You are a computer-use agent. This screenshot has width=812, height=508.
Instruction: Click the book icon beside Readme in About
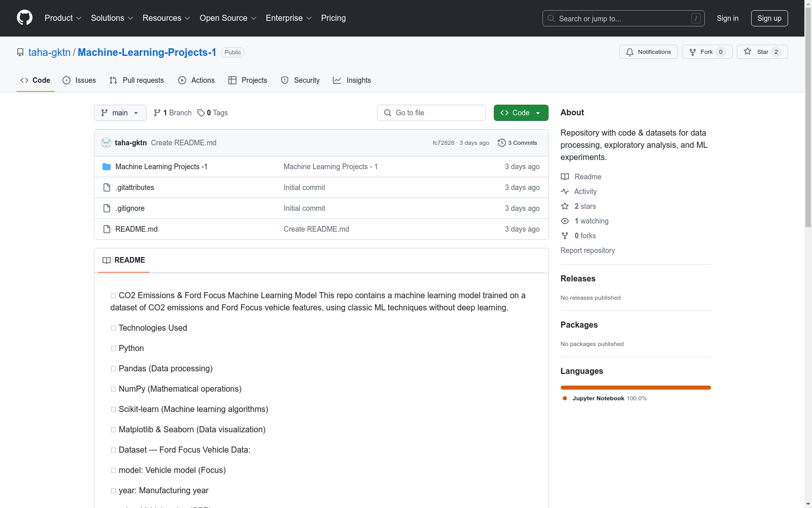click(565, 177)
